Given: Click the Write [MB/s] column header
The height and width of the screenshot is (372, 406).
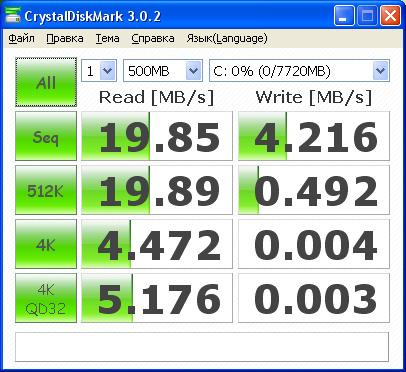Looking at the screenshot, I should tap(314, 97).
